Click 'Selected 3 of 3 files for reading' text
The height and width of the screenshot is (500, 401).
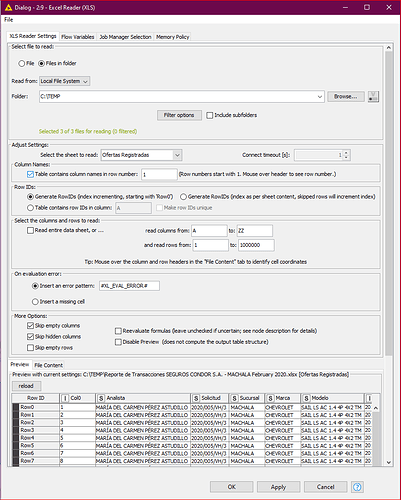88,131
